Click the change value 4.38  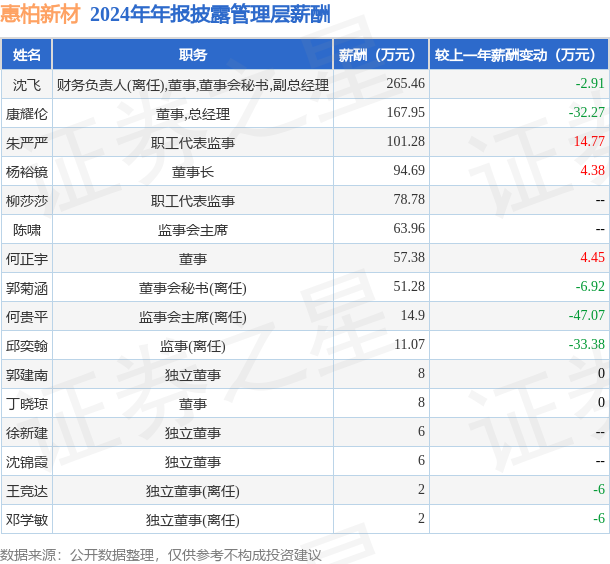pyautogui.click(x=592, y=170)
